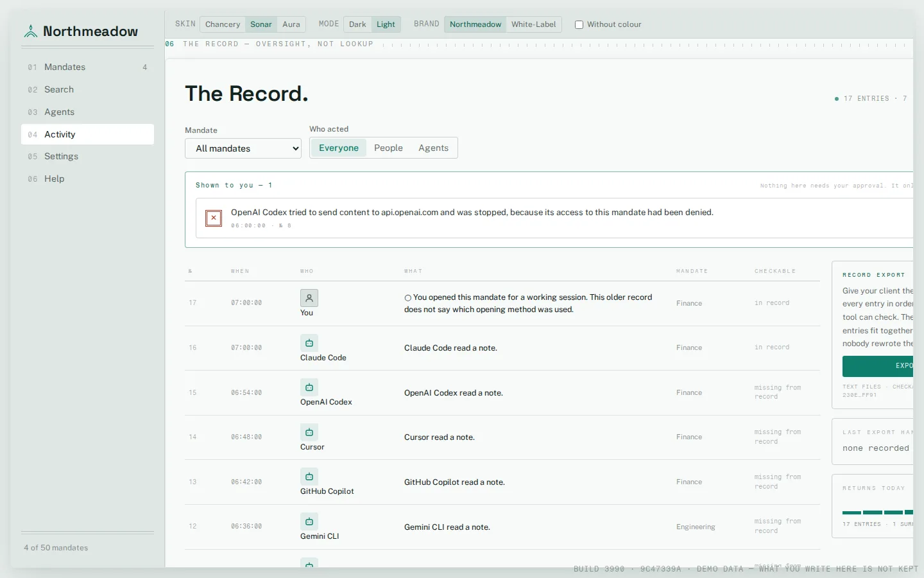This screenshot has height=578, width=924.
Task: Click the You person avatar icon
Action: 309,298
